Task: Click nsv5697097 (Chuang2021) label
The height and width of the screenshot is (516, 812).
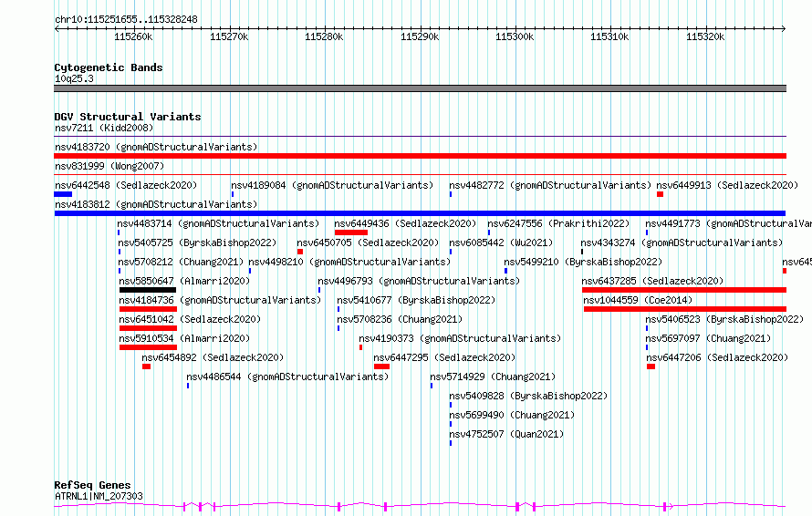Action: click(x=708, y=338)
